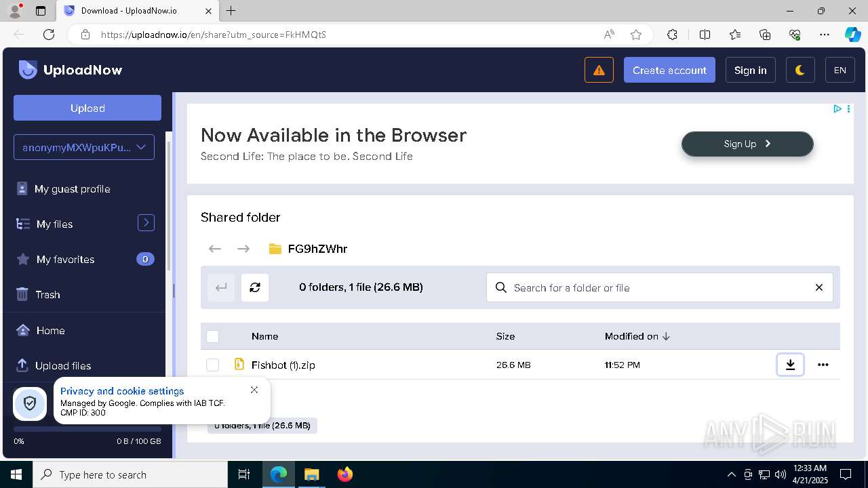The width and height of the screenshot is (868, 488).
Task: Click the privacy shield icon
Action: point(30,404)
